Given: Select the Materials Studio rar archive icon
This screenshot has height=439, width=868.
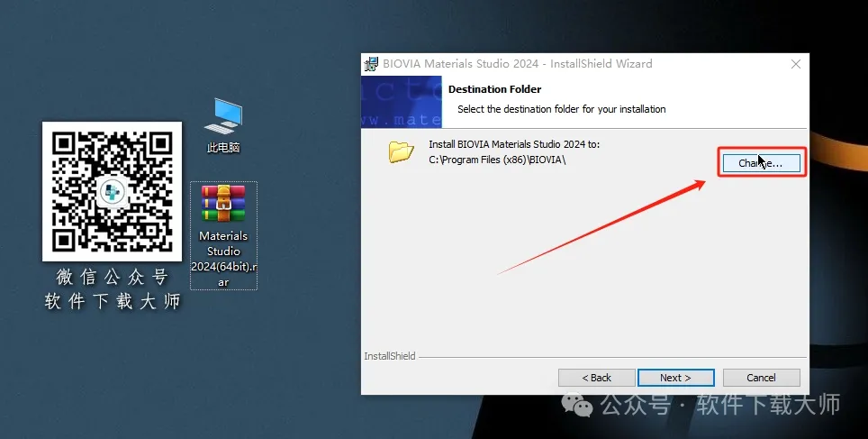Looking at the screenshot, I should point(223,204).
